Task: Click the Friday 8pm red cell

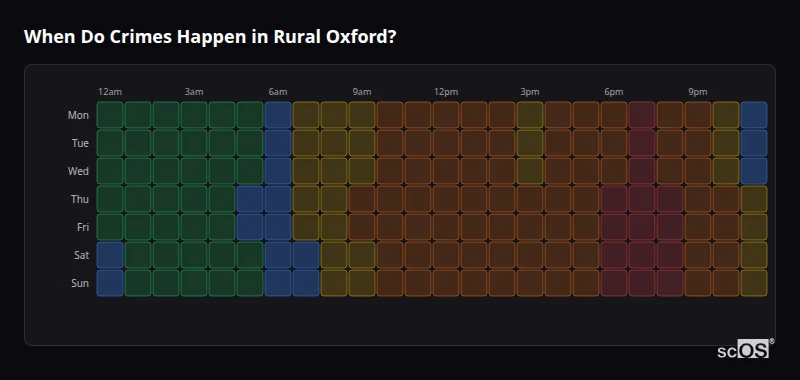Action: pos(670,227)
